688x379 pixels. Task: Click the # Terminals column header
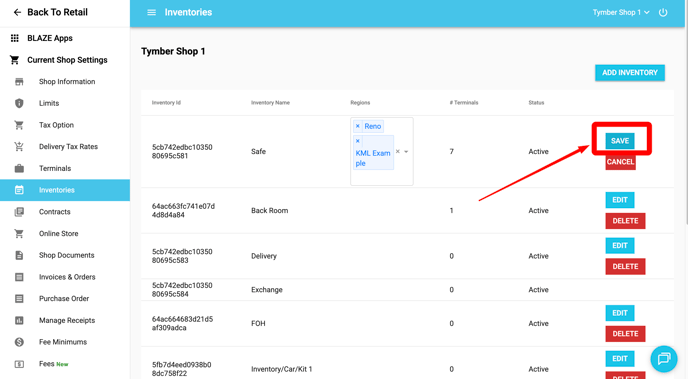pos(464,103)
